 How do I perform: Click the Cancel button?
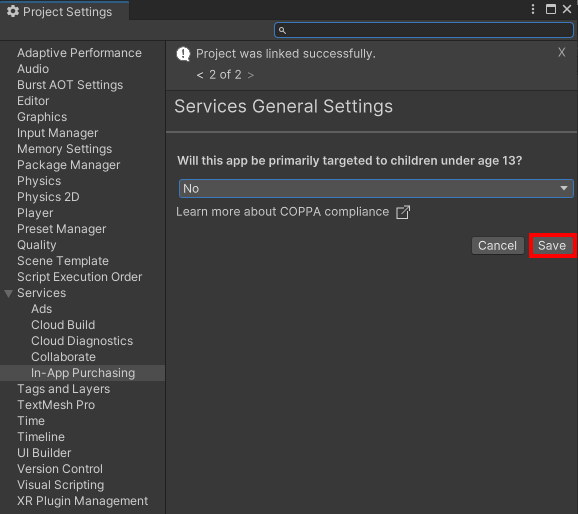(x=497, y=246)
